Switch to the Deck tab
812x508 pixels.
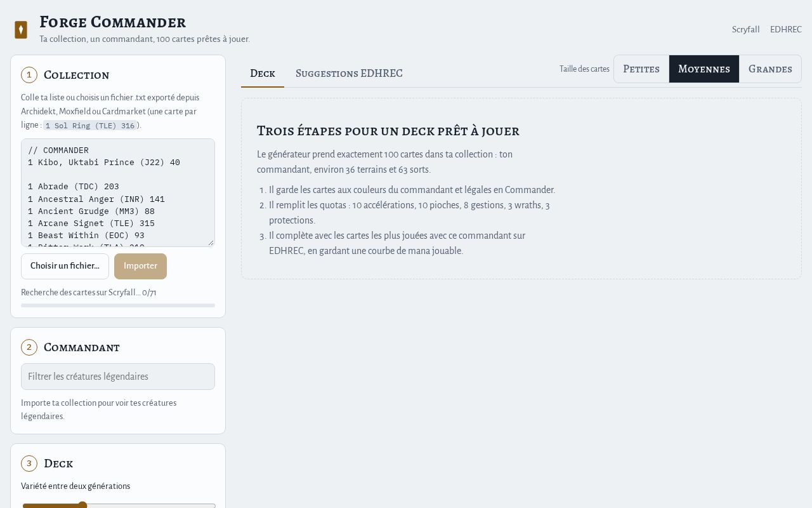point(263,73)
